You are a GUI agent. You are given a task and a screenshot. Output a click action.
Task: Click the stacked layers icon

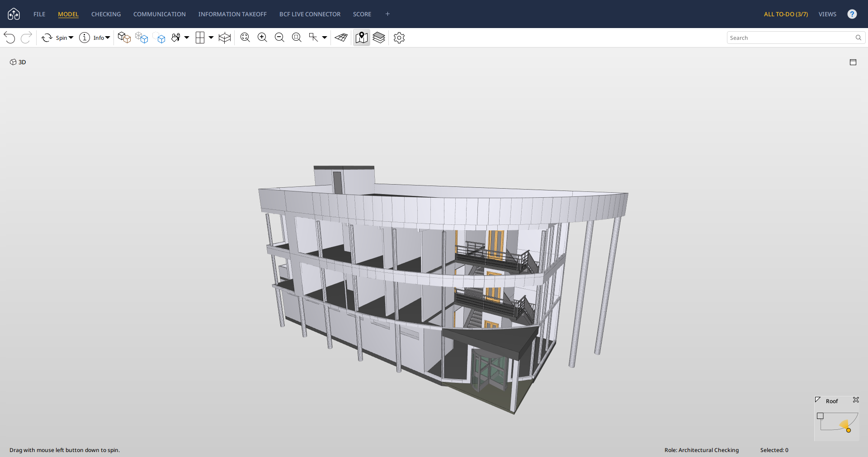pos(379,38)
